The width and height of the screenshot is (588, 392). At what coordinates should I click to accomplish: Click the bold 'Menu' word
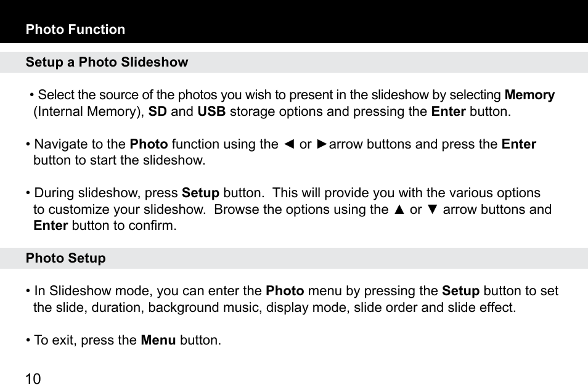coord(158,340)
